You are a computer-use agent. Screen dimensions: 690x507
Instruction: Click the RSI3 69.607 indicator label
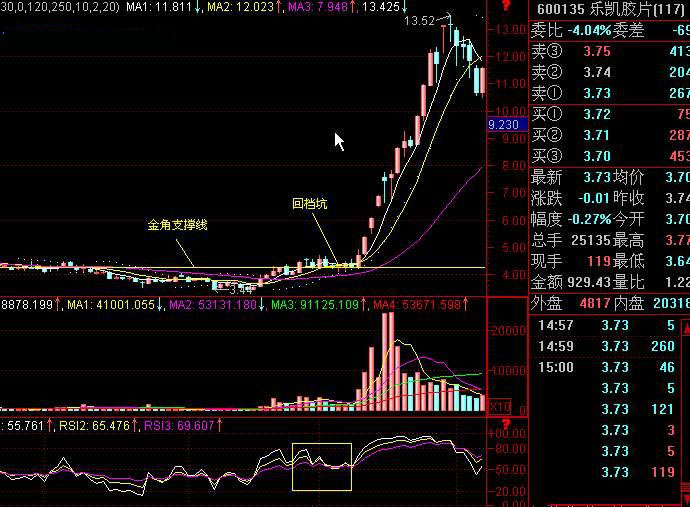[x=180, y=425]
